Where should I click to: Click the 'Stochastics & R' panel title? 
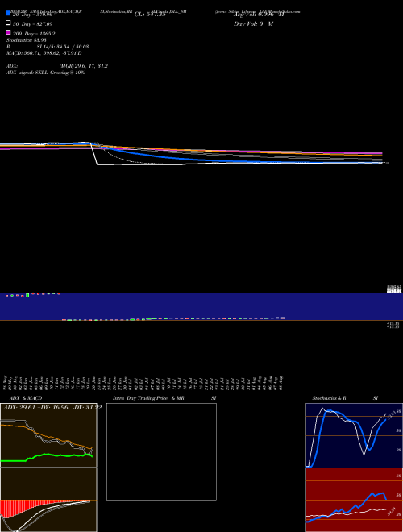click(x=329, y=398)
